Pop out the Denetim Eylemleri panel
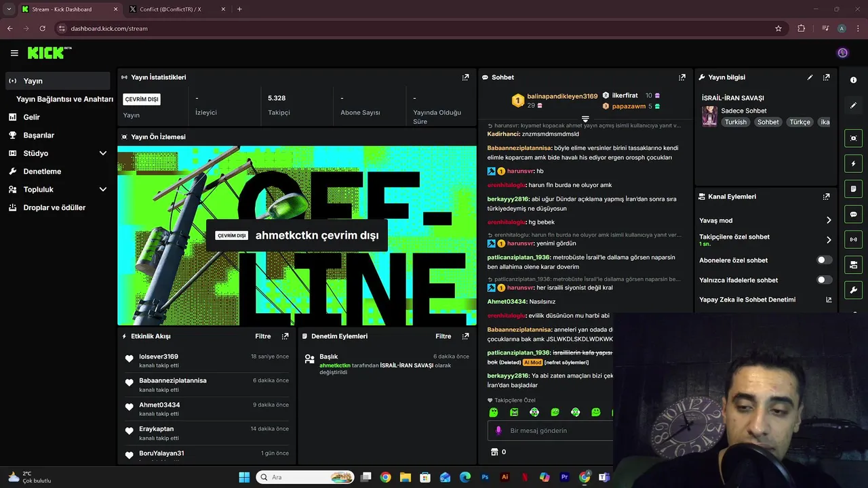This screenshot has height=488, width=868. 465,336
